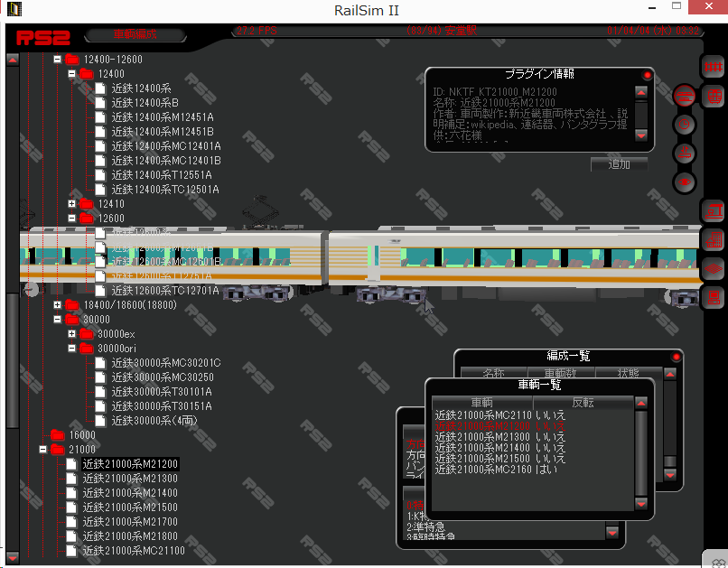Click 車輌一覧 scroll down arrow
Screen dimensions: 728x568
click(640, 504)
